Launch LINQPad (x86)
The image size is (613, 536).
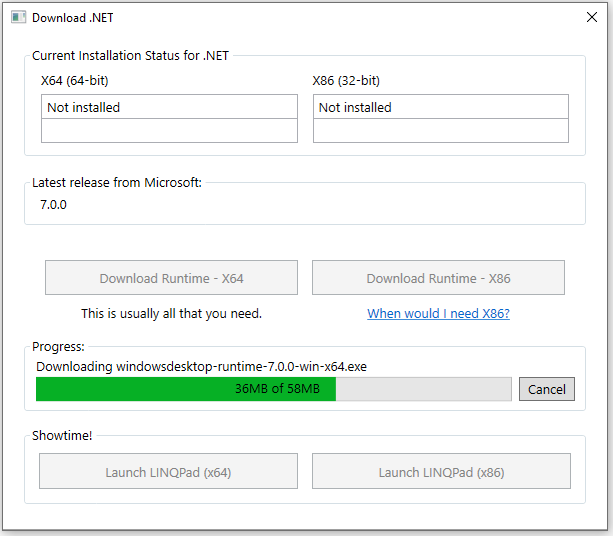[441, 471]
